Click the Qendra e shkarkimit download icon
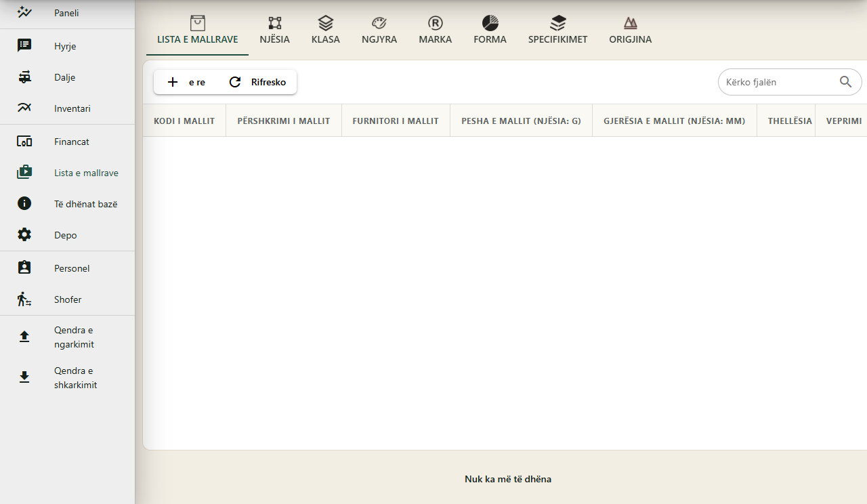The height and width of the screenshot is (504, 867). coord(24,377)
